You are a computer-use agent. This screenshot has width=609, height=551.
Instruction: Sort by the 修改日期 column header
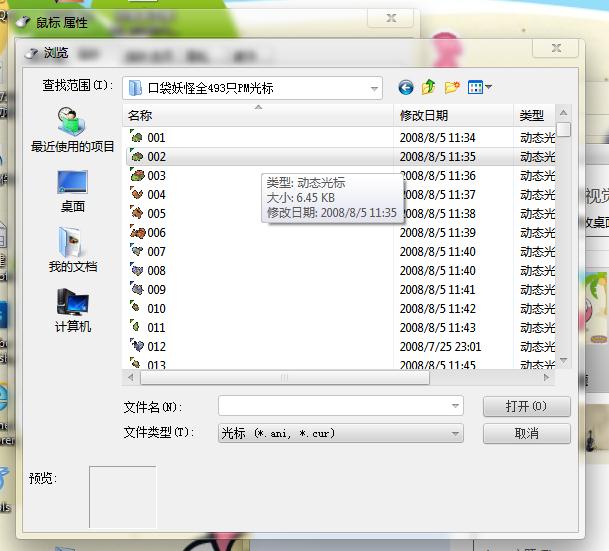(x=453, y=115)
